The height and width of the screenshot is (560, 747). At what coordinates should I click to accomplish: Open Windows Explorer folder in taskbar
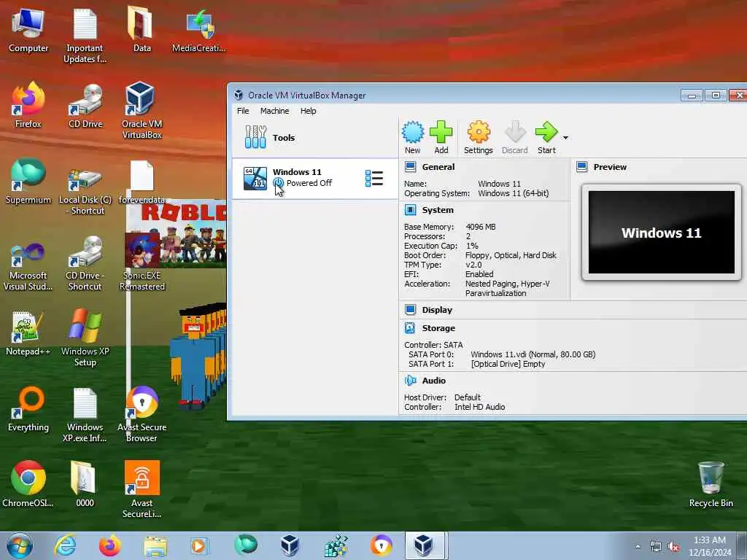(155, 546)
